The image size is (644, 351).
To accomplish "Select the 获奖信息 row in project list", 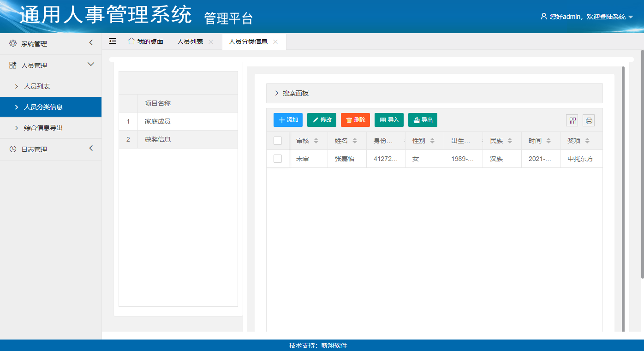I will (158, 139).
